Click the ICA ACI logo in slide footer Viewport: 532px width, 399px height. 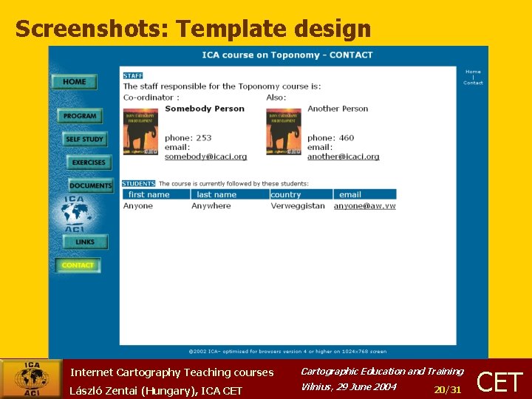32,379
